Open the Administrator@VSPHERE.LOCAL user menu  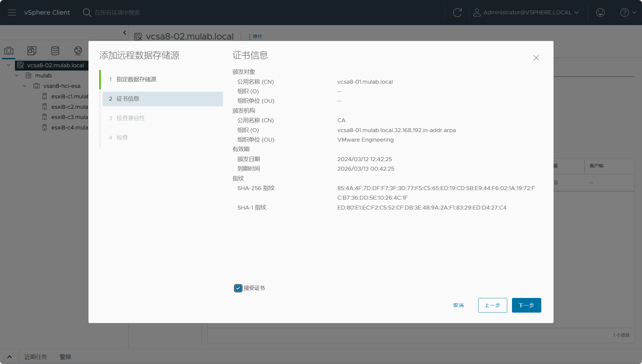pos(526,13)
